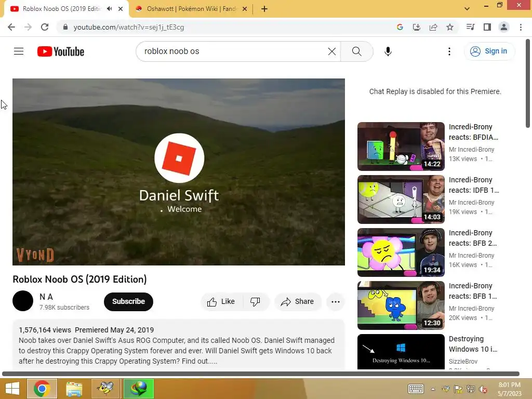The height and width of the screenshot is (399, 532).
Task: Open 'Destroying Windows 10 i...' title
Action: pyautogui.click(x=473, y=344)
